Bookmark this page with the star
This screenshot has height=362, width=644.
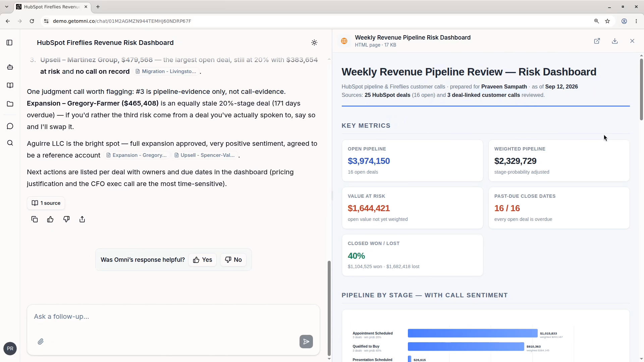pyautogui.click(x=607, y=21)
